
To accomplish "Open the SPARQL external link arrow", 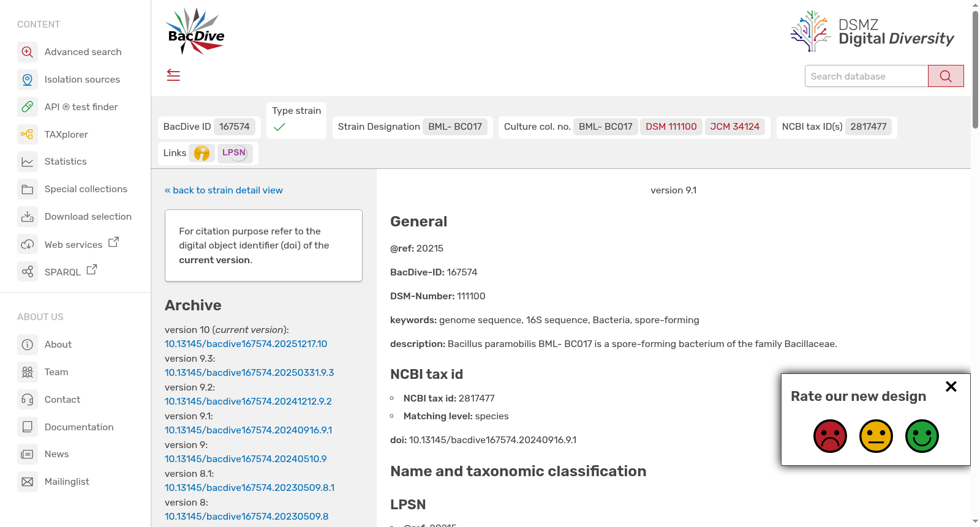I will click(92, 269).
